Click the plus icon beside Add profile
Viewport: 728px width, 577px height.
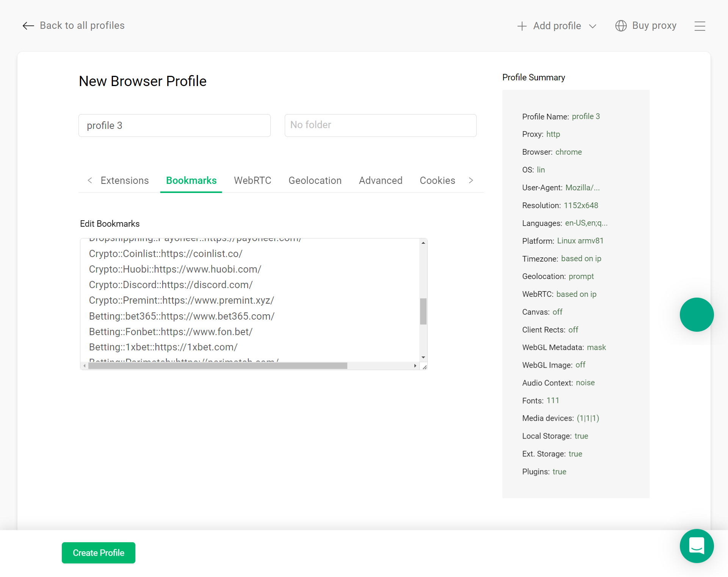coord(522,26)
